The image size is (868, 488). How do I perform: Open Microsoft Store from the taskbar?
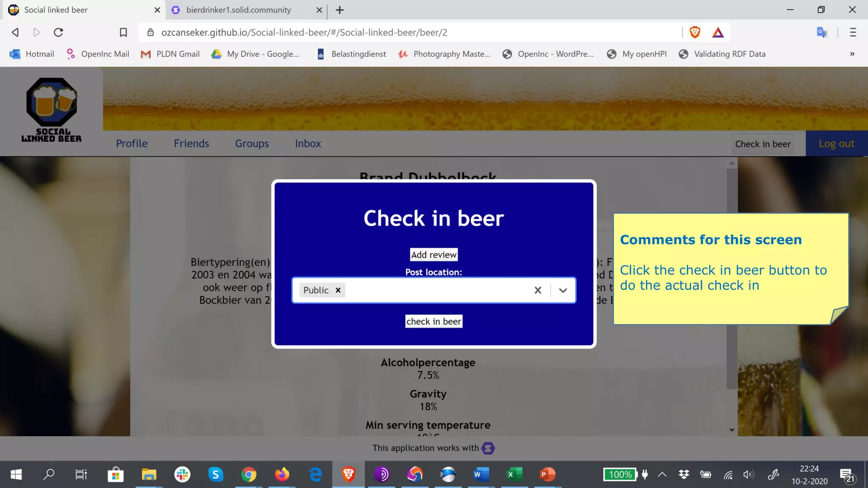115,474
